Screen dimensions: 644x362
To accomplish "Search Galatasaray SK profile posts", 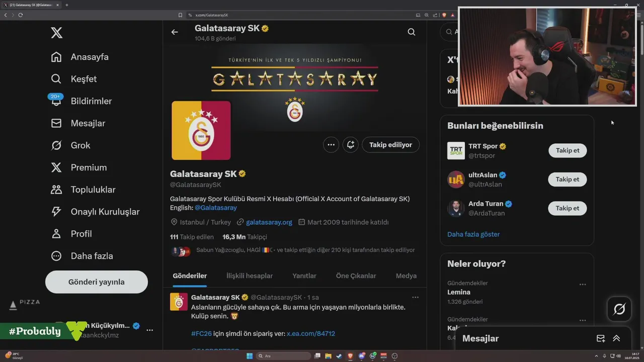I will (x=412, y=32).
